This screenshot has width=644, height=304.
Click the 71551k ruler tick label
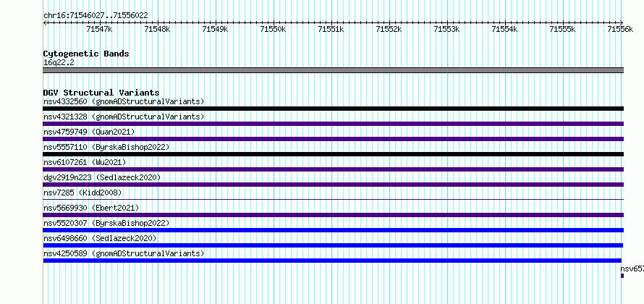click(x=331, y=29)
